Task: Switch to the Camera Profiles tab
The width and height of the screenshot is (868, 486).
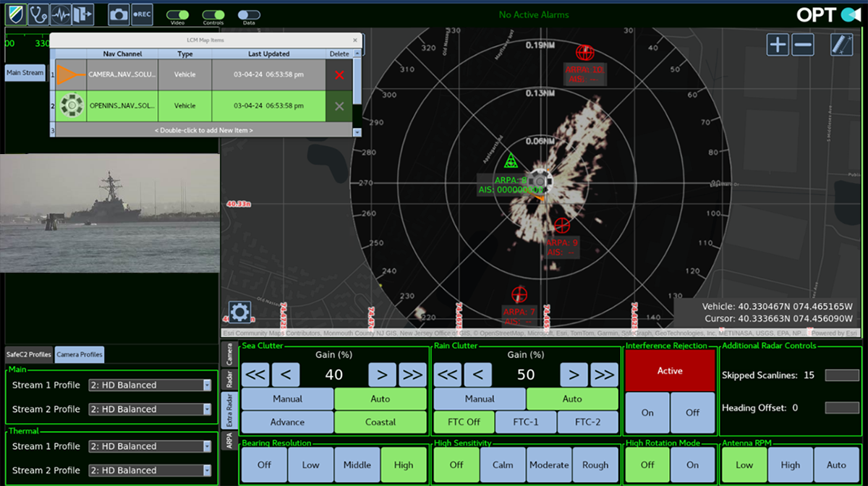Action: point(79,354)
